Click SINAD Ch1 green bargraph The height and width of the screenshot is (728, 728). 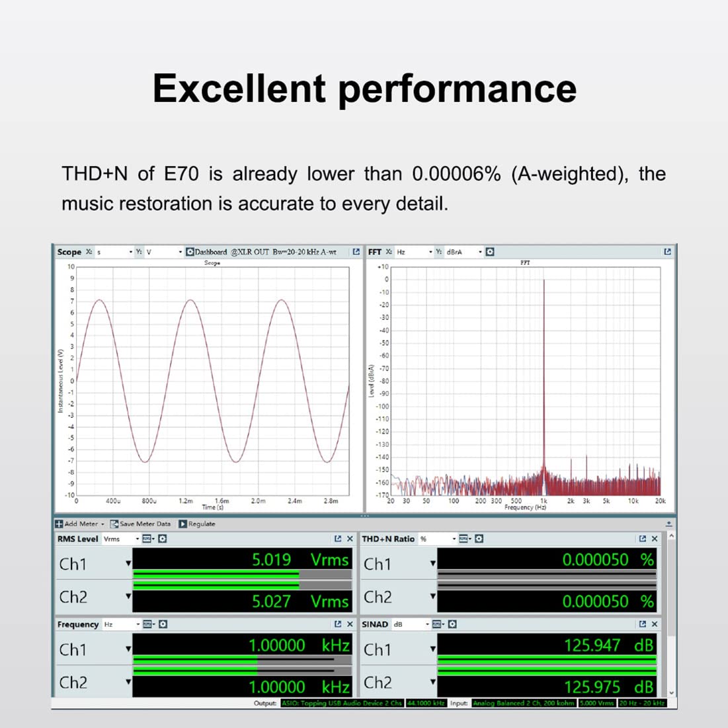547,660
